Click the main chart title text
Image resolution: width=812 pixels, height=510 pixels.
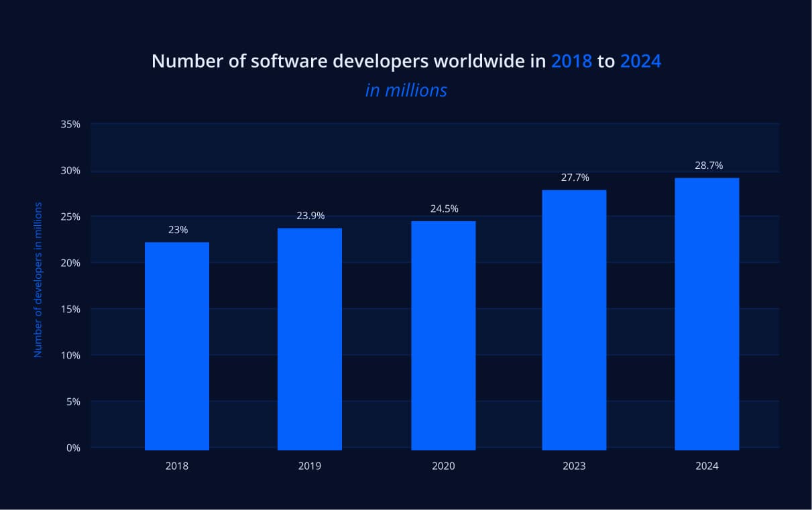tap(349, 61)
